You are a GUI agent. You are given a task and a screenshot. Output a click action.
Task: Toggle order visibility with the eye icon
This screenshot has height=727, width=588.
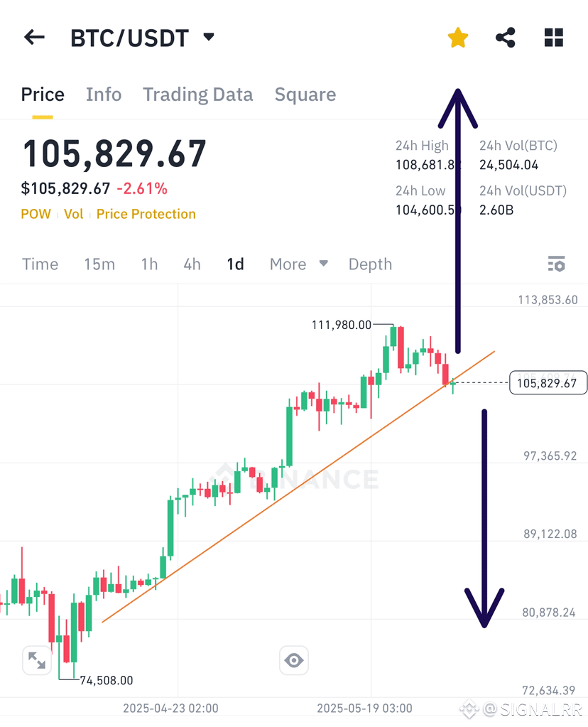pyautogui.click(x=293, y=660)
